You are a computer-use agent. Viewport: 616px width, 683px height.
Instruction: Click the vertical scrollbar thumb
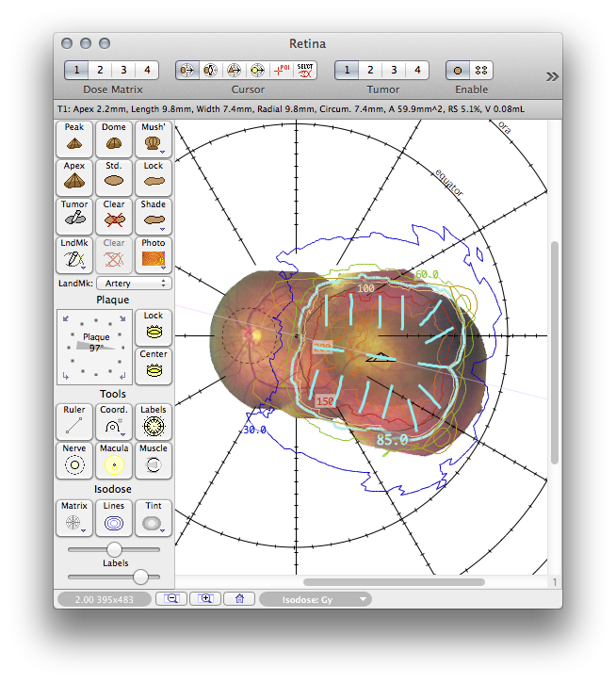click(555, 353)
